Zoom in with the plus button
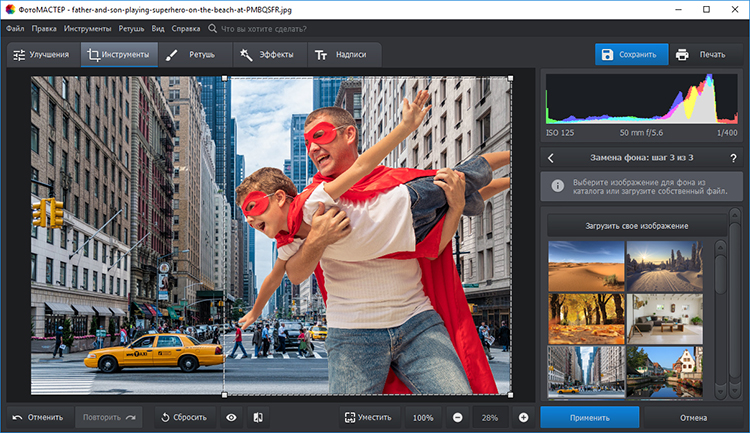The height and width of the screenshot is (433, 750). click(x=523, y=417)
